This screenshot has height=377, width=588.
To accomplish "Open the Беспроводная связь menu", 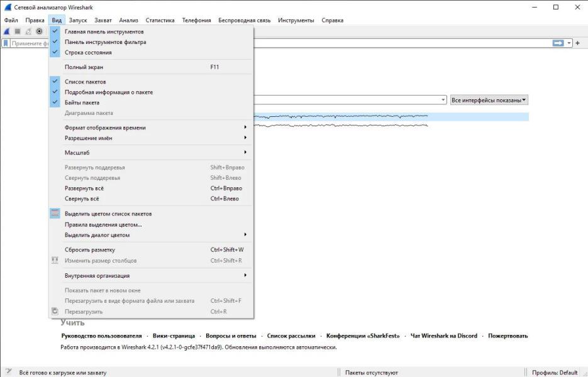I will 245,20.
